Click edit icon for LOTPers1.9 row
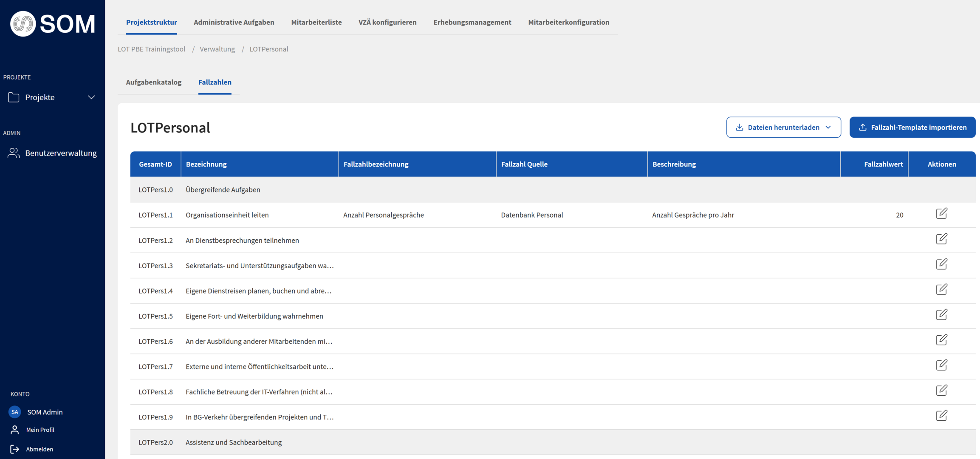Viewport: 980px width, 459px height. (941, 416)
